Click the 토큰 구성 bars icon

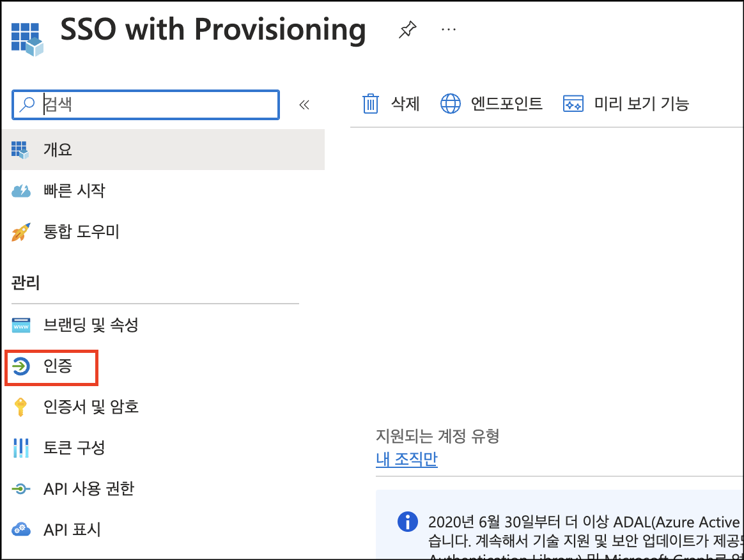pyautogui.click(x=21, y=448)
